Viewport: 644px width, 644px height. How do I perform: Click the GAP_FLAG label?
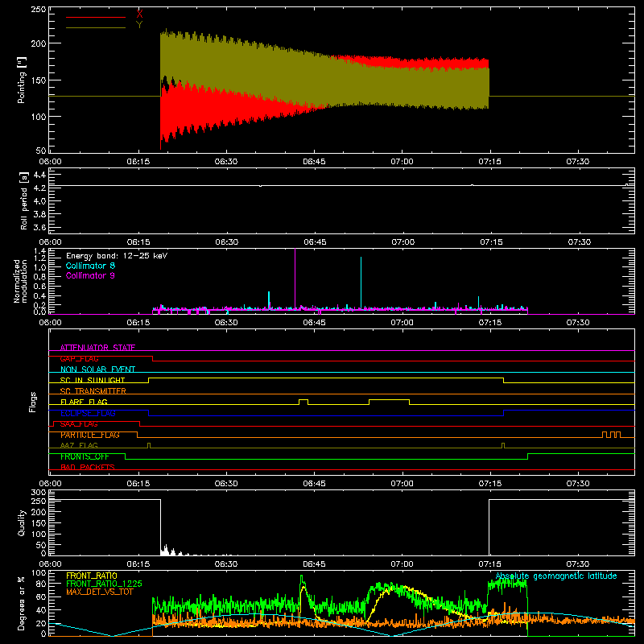tap(79, 358)
